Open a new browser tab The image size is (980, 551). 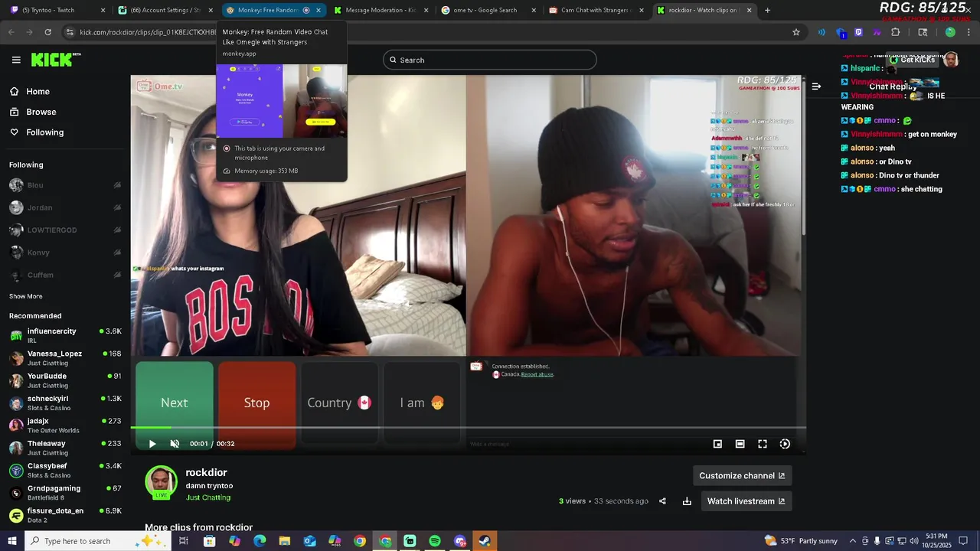pos(767,10)
